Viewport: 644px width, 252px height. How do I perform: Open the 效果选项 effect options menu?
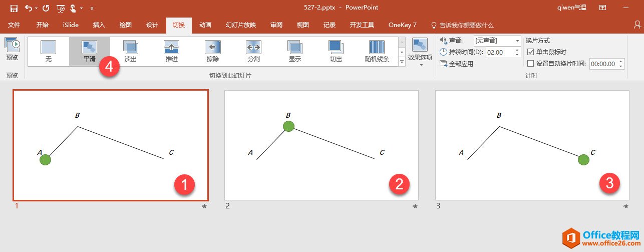point(420,52)
